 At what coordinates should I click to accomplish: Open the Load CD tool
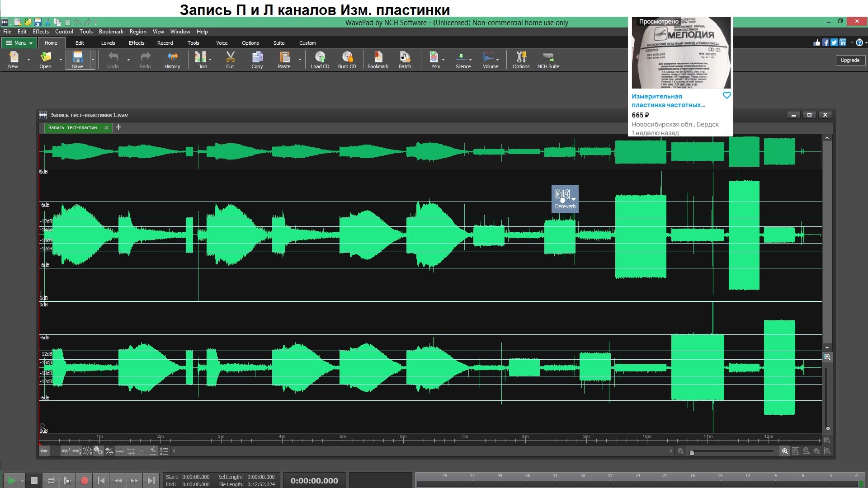pos(320,60)
